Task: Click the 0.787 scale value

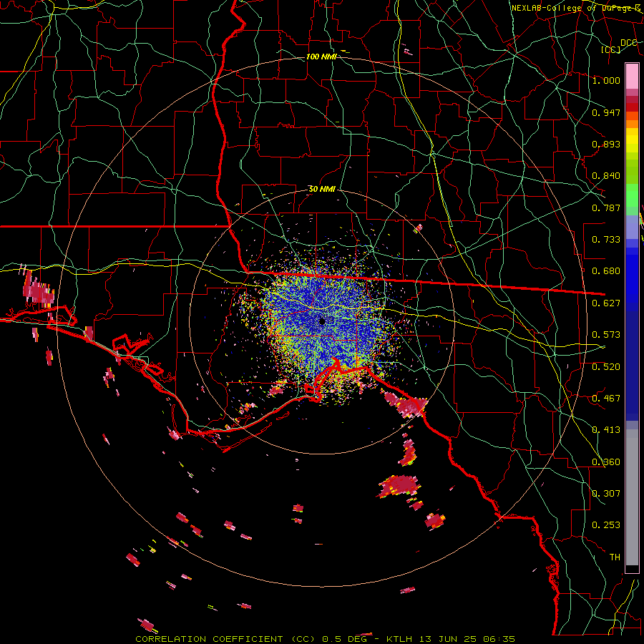Action: coord(606,208)
